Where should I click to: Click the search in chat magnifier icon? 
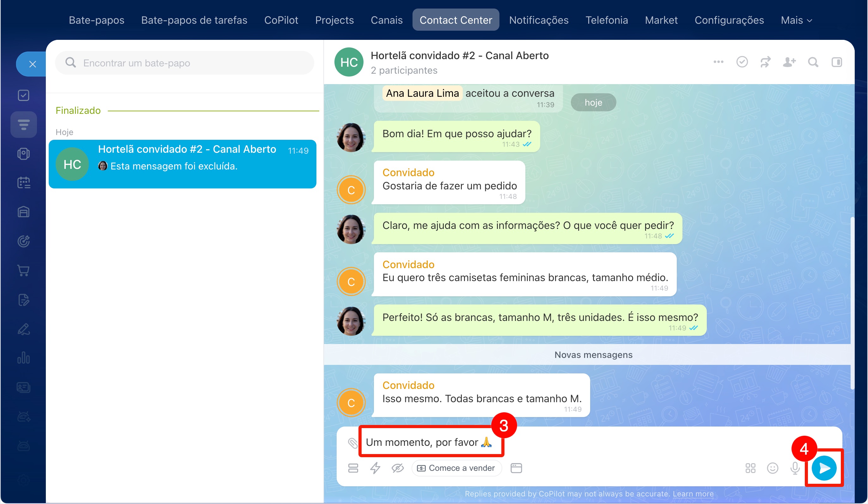(x=813, y=62)
